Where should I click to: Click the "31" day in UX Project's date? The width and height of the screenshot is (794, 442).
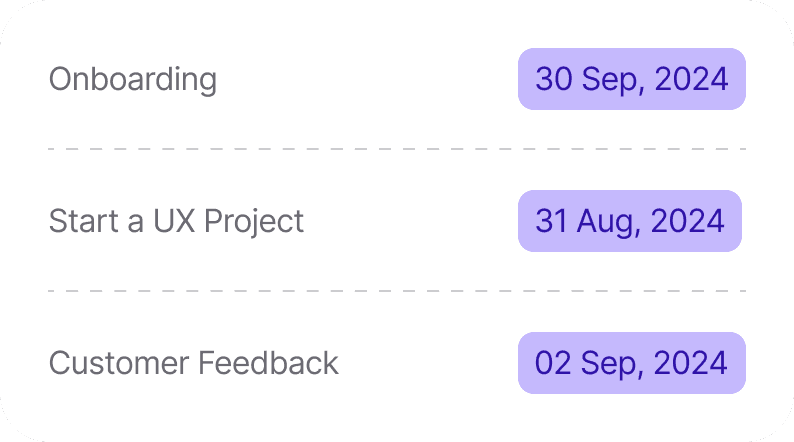point(552,221)
